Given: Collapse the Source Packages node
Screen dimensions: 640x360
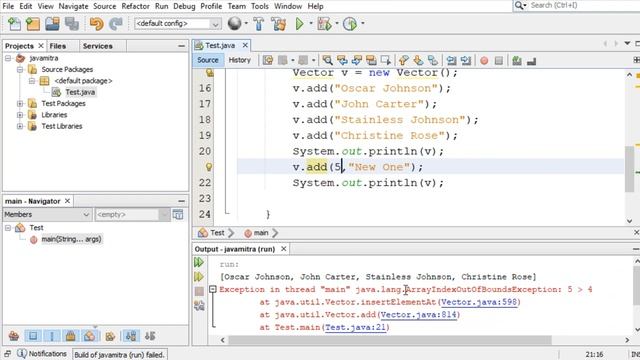Looking at the screenshot, I should point(20,70).
